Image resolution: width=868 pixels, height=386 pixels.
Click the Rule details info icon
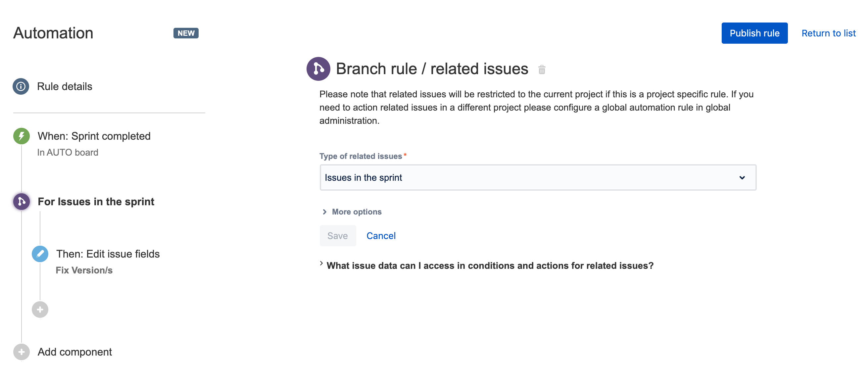pos(21,86)
